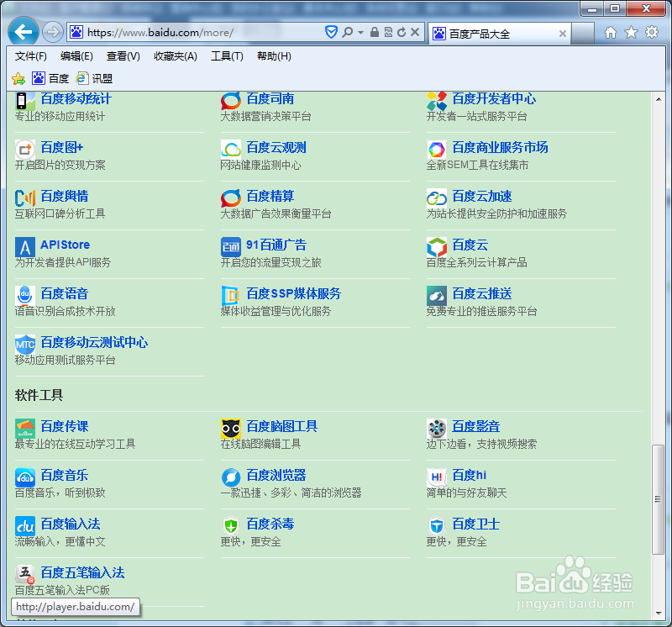Open the 收藏夹(A) menu

(x=176, y=56)
